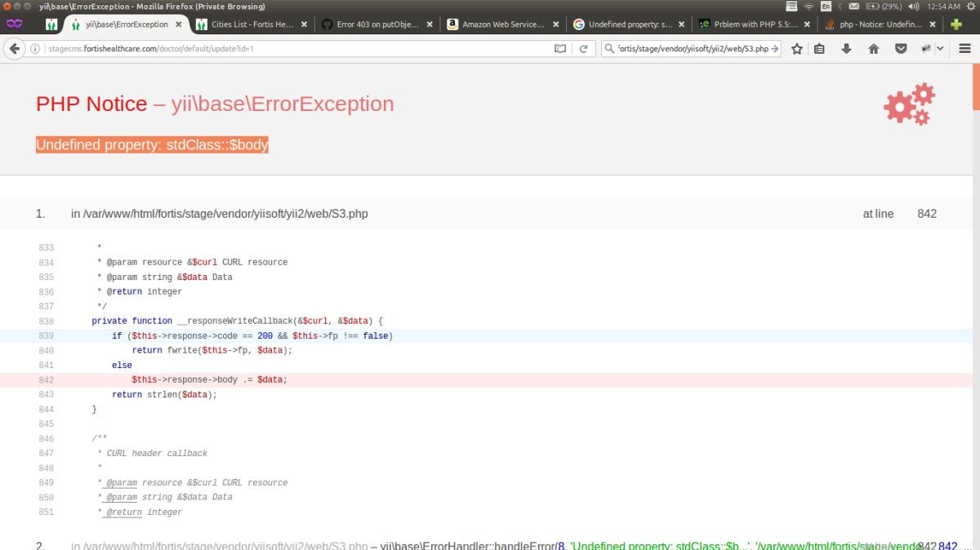This screenshot has width=980, height=550.
Task: Close the yii\base\ErrorException tab
Action: point(178,24)
